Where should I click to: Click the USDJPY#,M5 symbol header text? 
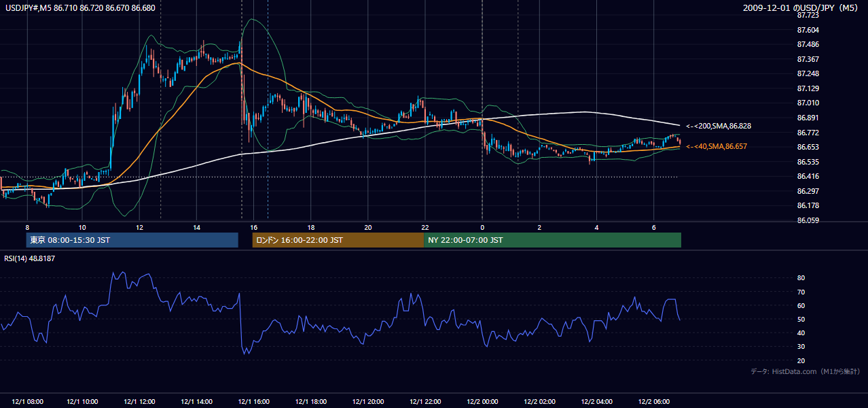point(80,7)
